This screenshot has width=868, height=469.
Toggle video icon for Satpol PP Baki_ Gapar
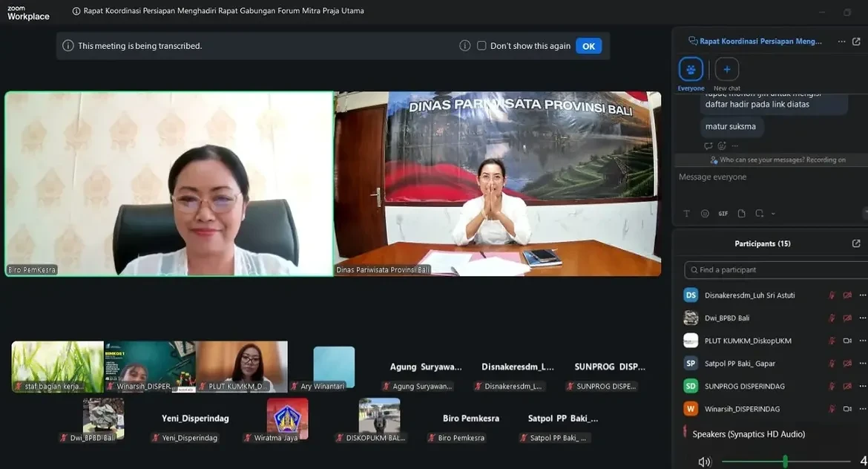click(x=847, y=364)
